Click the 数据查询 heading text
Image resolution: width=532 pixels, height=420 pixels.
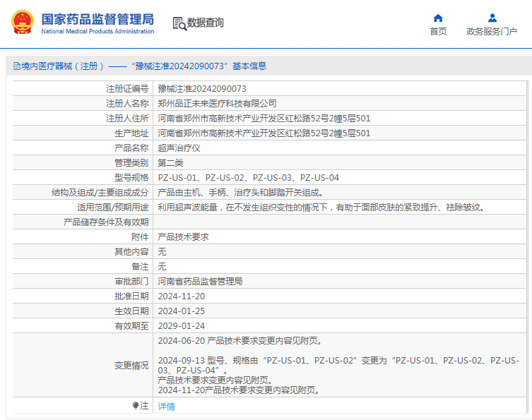pos(206,23)
